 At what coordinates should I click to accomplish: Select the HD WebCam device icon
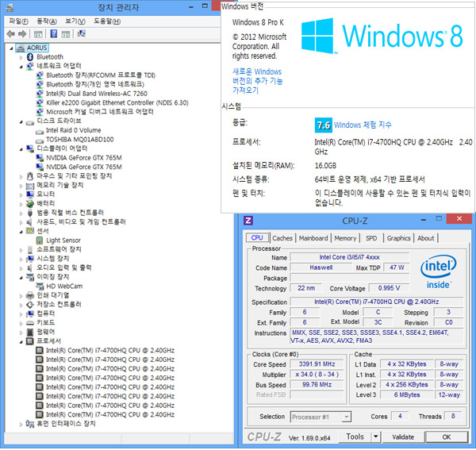pos(40,286)
